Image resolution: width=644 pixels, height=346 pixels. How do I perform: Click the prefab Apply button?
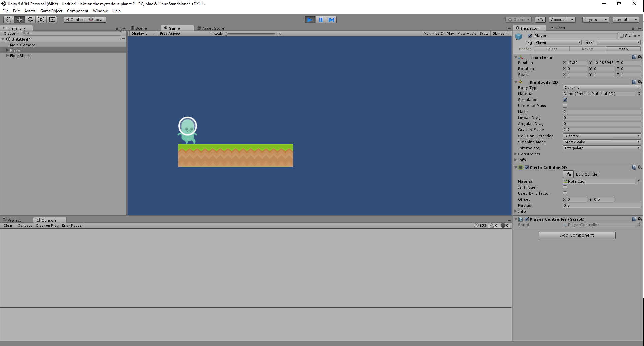(623, 49)
